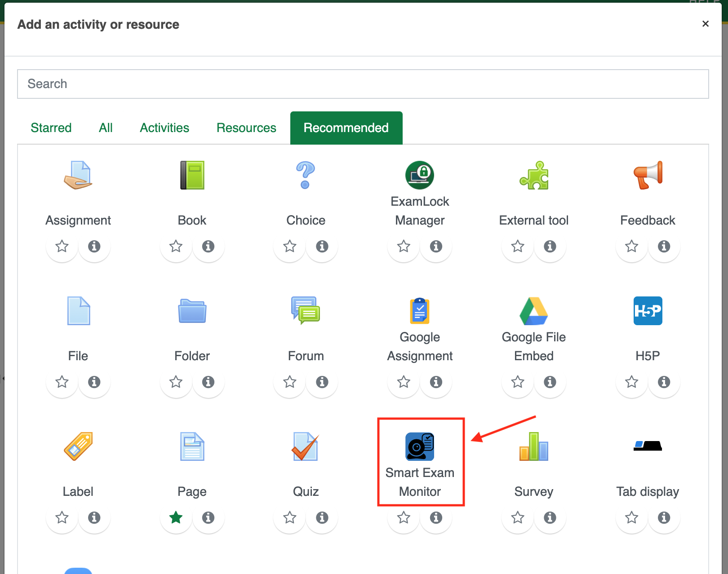The width and height of the screenshot is (728, 574).
Task: Unstar the Page resource
Action: [176, 517]
